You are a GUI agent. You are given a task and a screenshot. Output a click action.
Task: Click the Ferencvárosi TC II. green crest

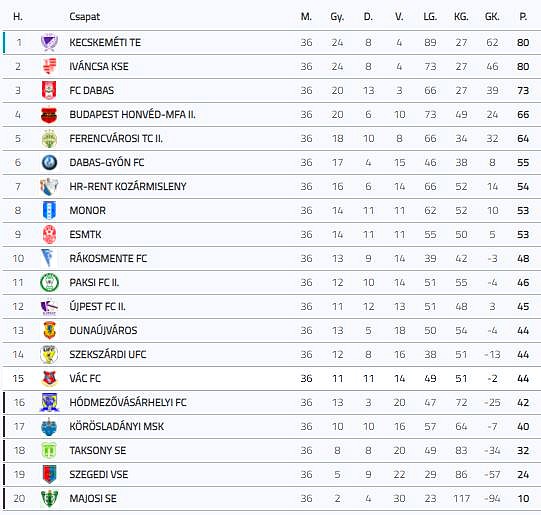click(49, 139)
